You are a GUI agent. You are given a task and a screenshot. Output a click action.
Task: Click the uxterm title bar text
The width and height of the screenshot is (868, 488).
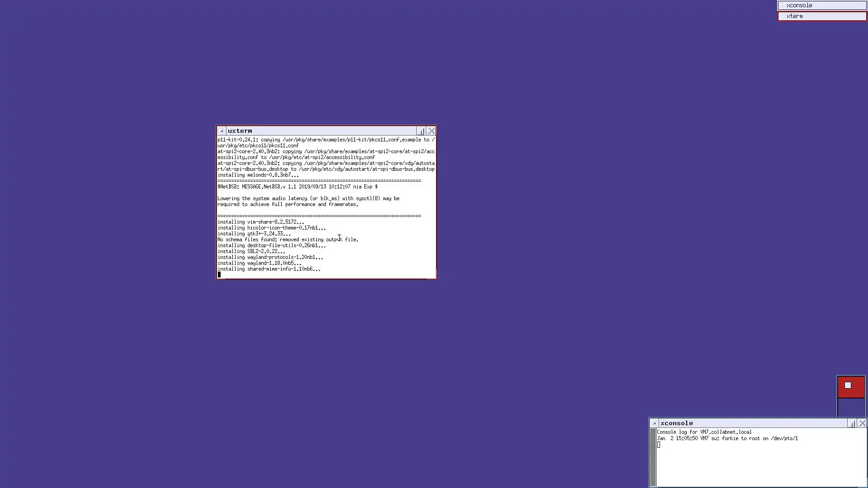click(240, 131)
